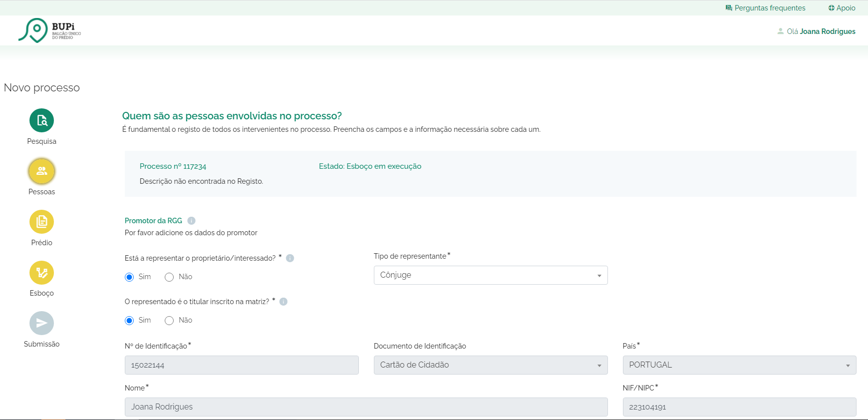Click the BUPi logo
The image size is (868, 420).
point(49,30)
